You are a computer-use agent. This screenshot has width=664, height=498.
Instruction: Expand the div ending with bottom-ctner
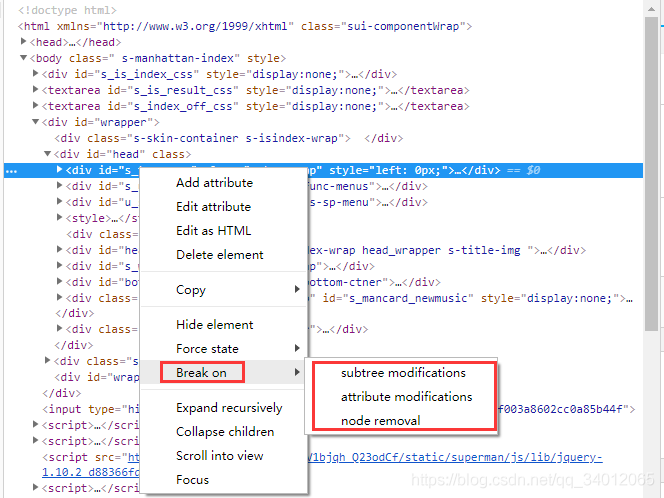pos(59,282)
